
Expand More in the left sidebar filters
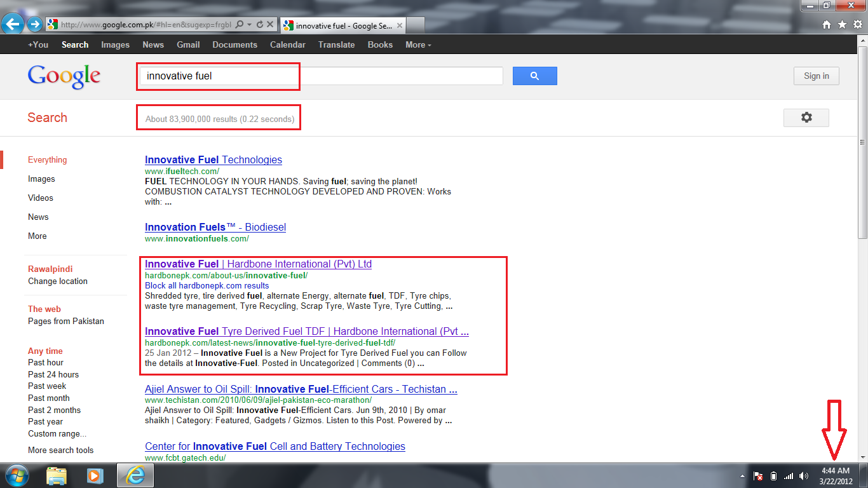pyautogui.click(x=37, y=236)
